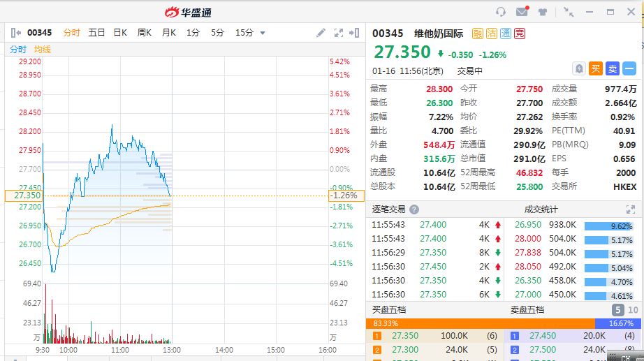Click the 买盘五档 header
Image resolution: width=644 pixels, height=361 pixels.
[389, 309]
